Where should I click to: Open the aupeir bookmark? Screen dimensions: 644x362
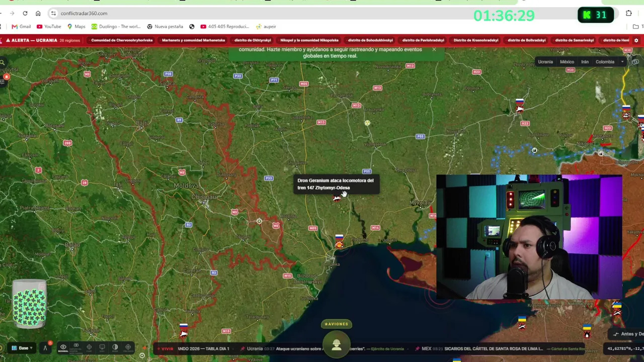(x=266, y=27)
